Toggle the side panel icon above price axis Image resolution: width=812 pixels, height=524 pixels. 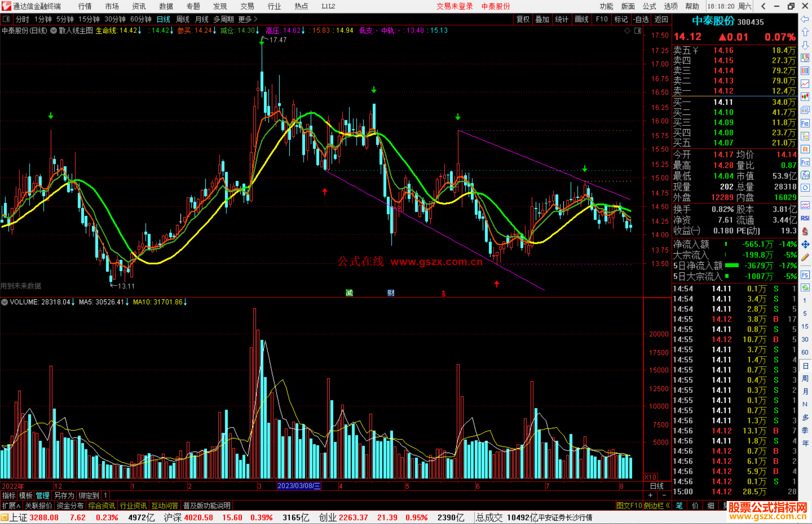click(638, 31)
